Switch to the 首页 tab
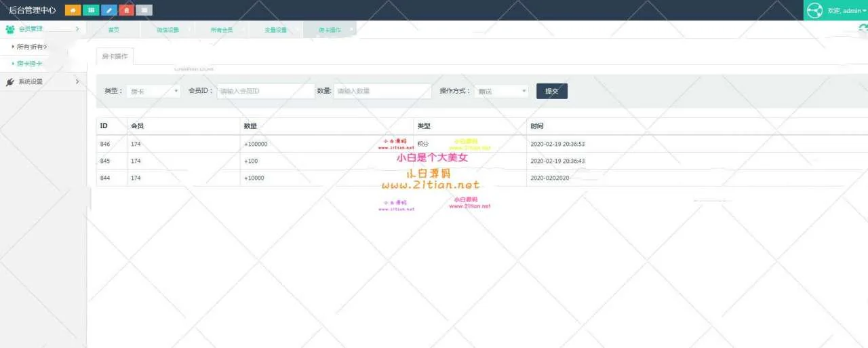Screen dimensions: 868x348 tap(114, 30)
